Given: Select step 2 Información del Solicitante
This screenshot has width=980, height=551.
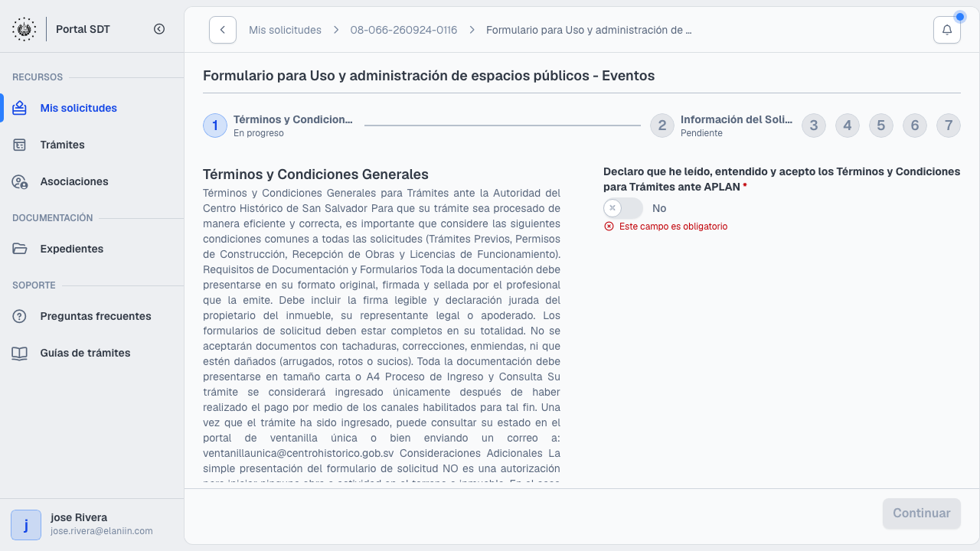Looking at the screenshot, I should tap(721, 126).
